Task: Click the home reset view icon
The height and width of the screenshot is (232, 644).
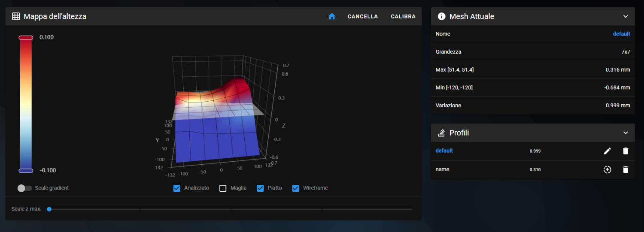Action: pyautogui.click(x=331, y=16)
